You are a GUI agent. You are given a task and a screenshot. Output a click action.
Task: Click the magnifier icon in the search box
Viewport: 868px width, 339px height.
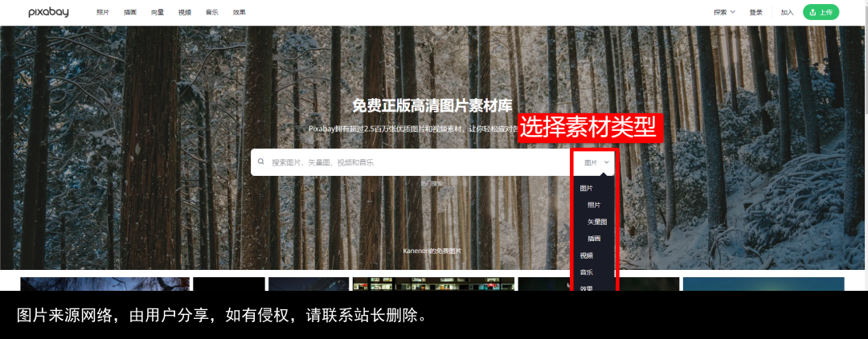coord(260,162)
